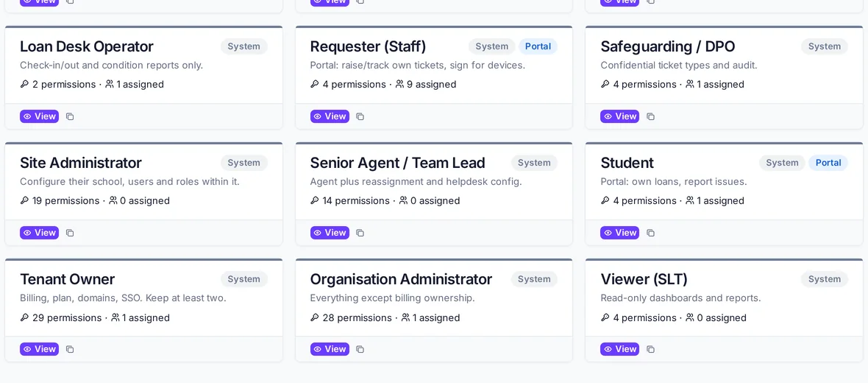Screen dimensions: 868x383
Task: Click 'Portal: own loans, report issues.' text
Action: coord(674,182)
